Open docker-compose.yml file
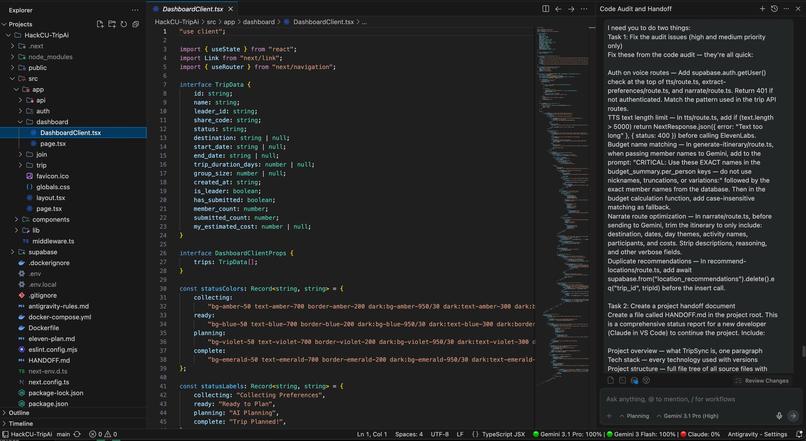The width and height of the screenshot is (806, 441). pos(60,317)
